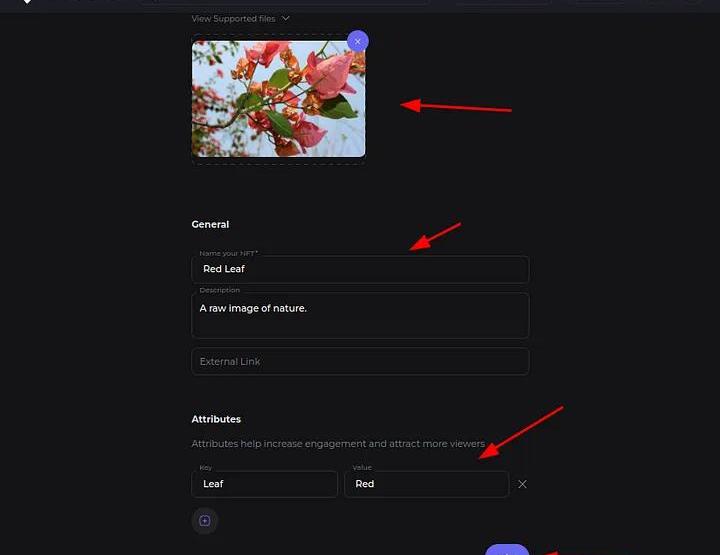Click the Value label above Red
720x555 pixels.
point(362,467)
